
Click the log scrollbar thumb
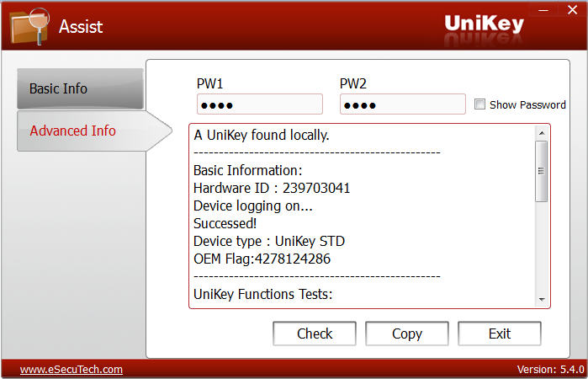(542, 171)
